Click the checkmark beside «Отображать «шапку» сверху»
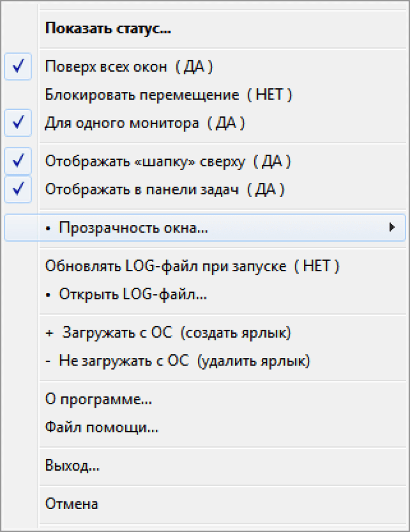This screenshot has height=532, width=410. 18,161
